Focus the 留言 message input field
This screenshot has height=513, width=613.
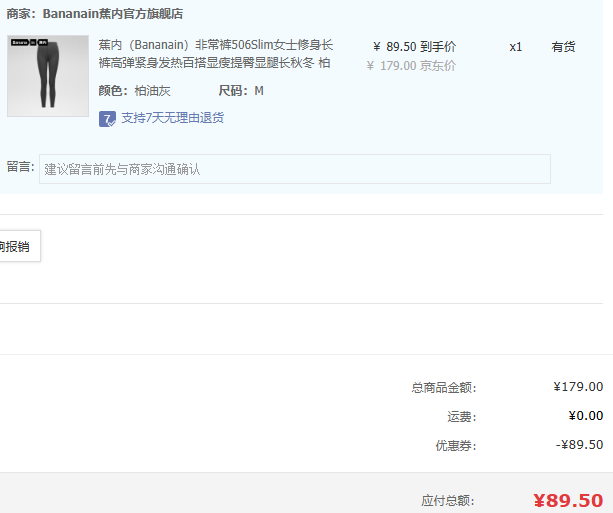pos(295,169)
